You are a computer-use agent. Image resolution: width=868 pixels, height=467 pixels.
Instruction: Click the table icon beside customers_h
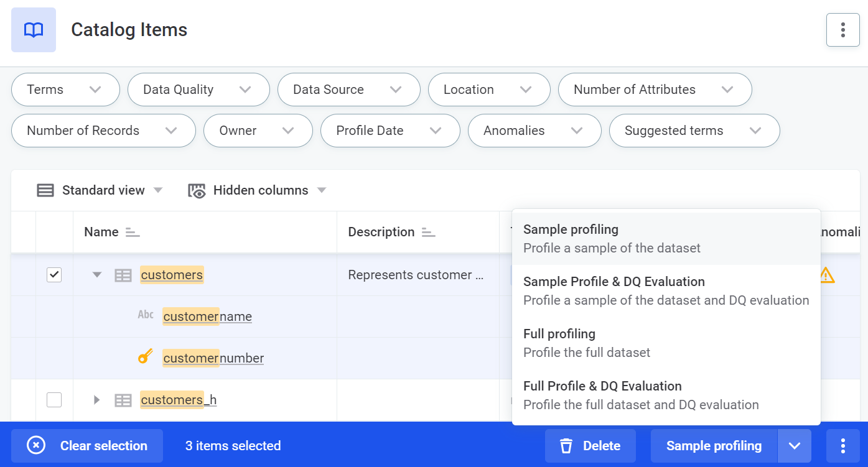tap(123, 400)
